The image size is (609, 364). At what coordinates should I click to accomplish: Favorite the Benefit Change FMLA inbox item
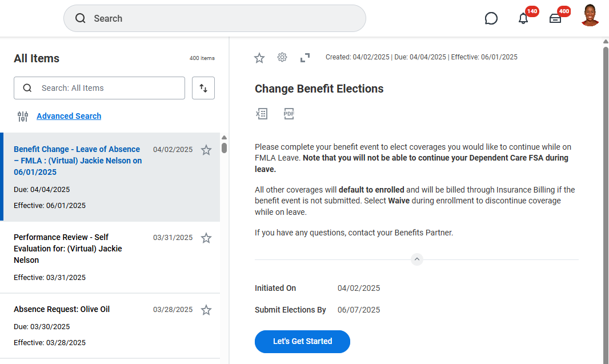(x=206, y=150)
